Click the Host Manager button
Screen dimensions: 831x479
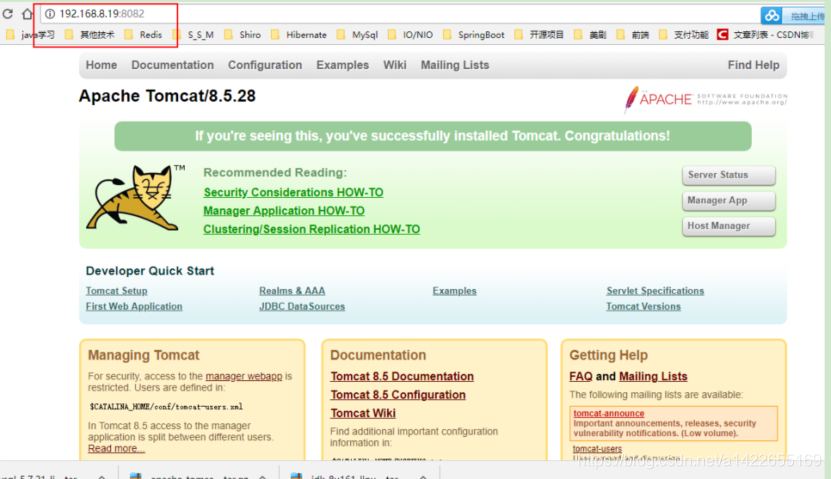click(729, 226)
